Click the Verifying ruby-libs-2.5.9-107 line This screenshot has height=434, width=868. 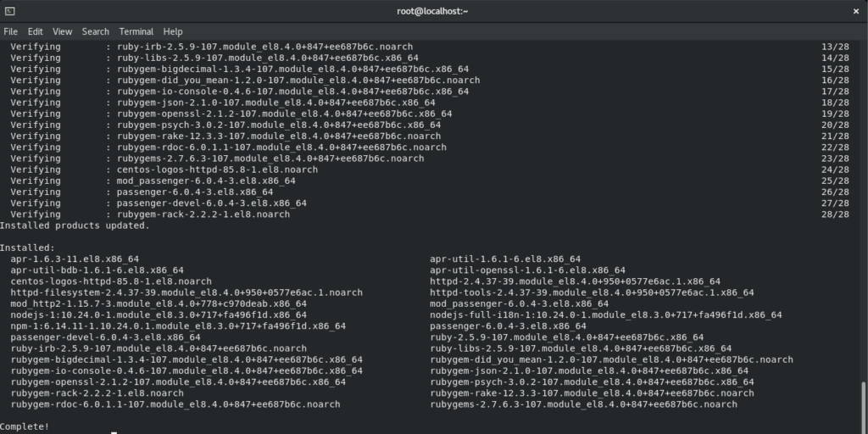pyautogui.click(x=430, y=58)
